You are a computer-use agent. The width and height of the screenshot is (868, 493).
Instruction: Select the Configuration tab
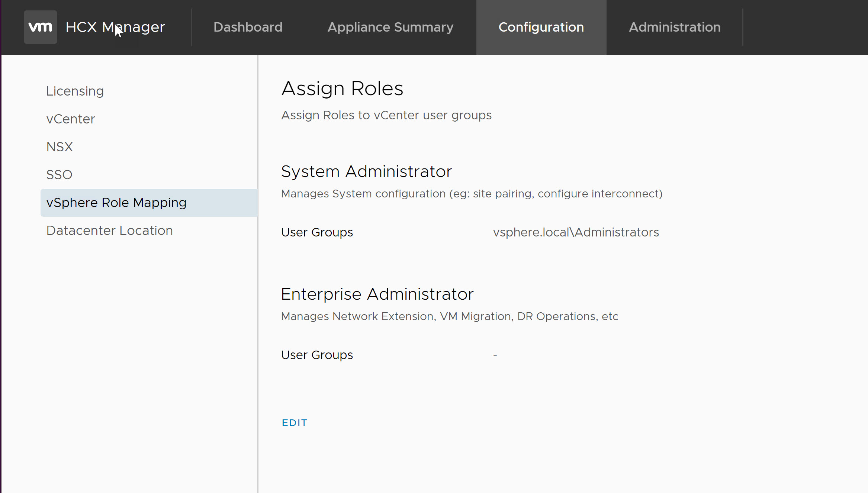tap(541, 27)
